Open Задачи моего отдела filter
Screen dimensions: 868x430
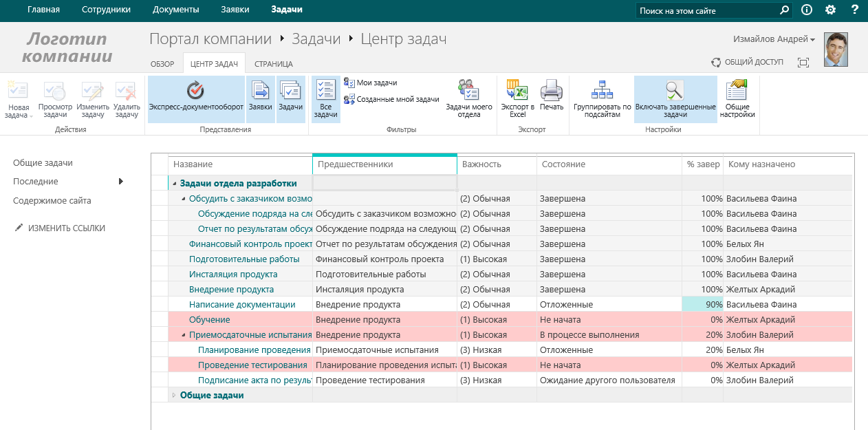[468, 98]
